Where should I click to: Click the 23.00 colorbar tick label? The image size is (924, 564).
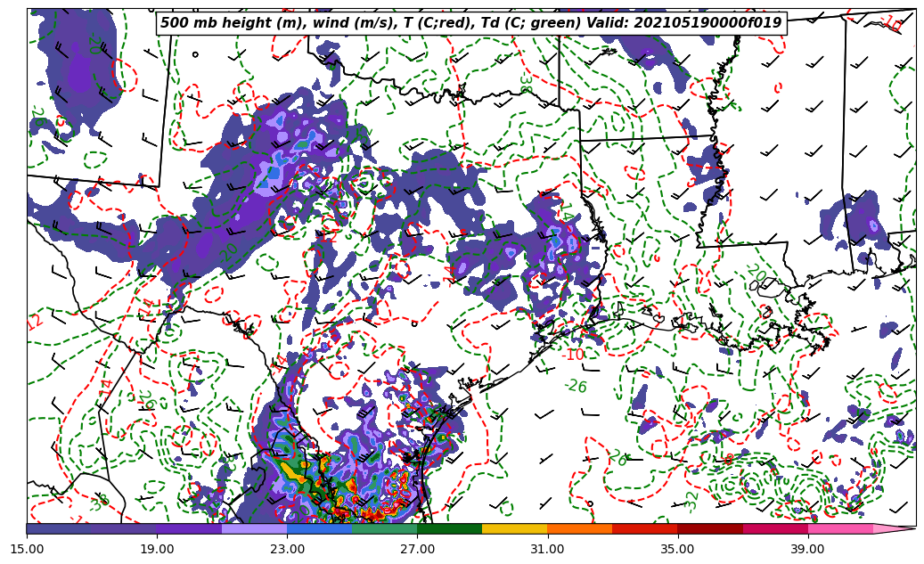pyautogui.click(x=287, y=549)
